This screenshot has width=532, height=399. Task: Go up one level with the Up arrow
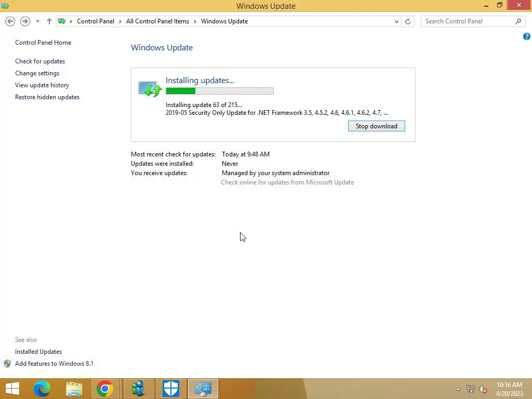click(49, 21)
